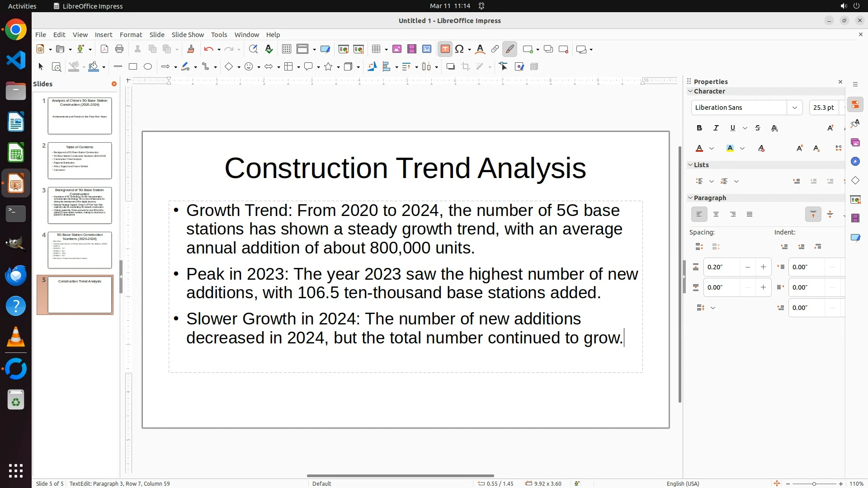Click the Display Grid icon
The height and width of the screenshot is (488, 868).
(x=286, y=49)
